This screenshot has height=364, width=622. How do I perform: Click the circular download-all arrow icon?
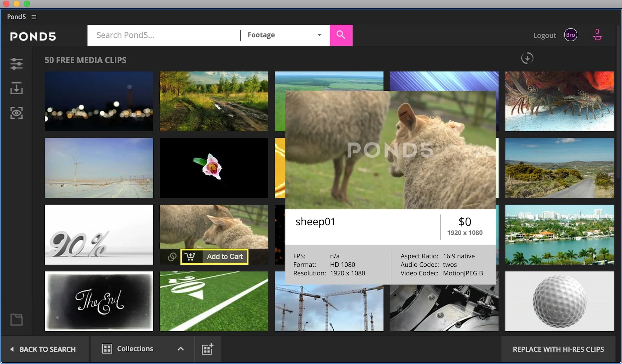[527, 58]
